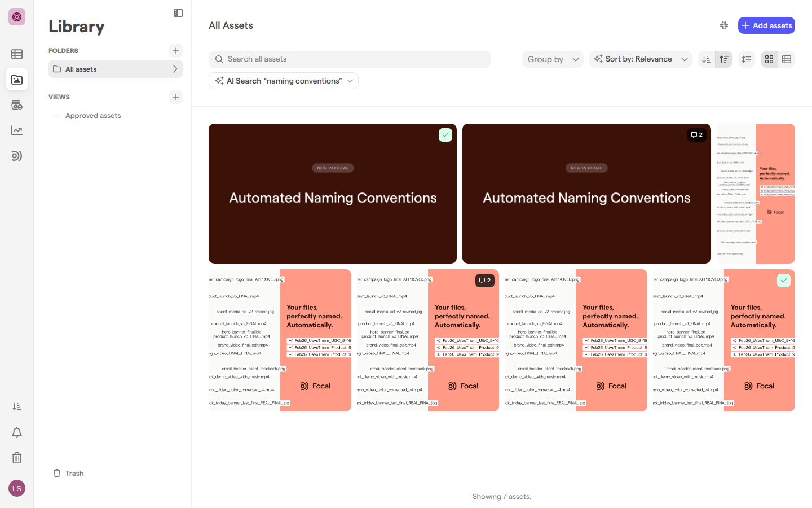Add a new folder with the plus icon
812x508 pixels.
176,51
